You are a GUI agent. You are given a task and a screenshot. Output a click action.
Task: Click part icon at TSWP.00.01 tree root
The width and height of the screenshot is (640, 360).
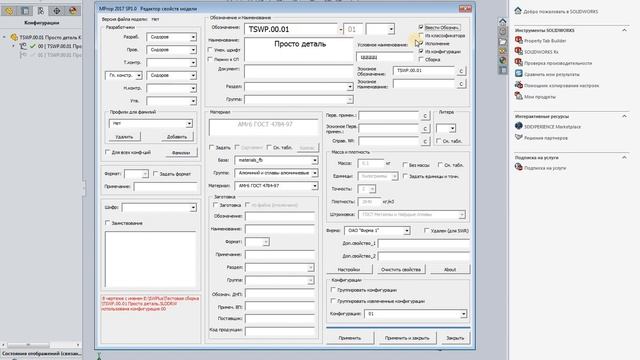point(14,38)
